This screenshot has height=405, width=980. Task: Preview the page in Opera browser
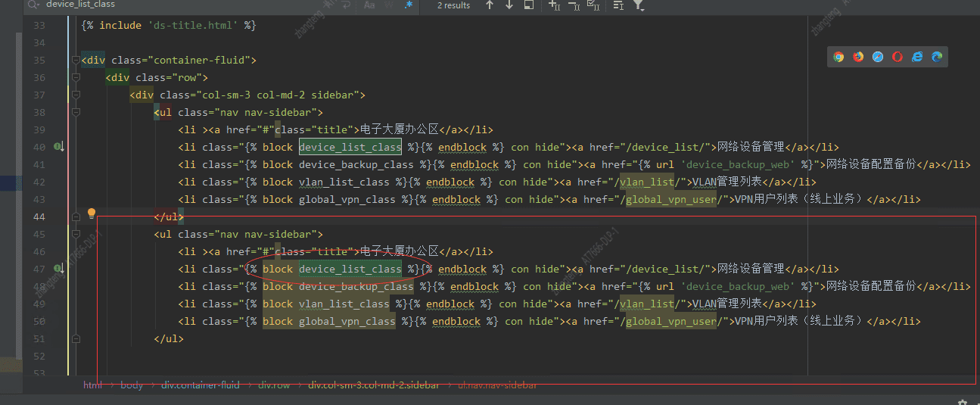click(898, 57)
